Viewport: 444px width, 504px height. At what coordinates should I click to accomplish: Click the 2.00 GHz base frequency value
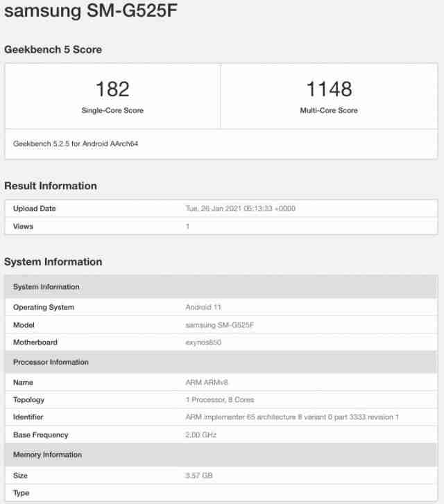click(x=201, y=435)
